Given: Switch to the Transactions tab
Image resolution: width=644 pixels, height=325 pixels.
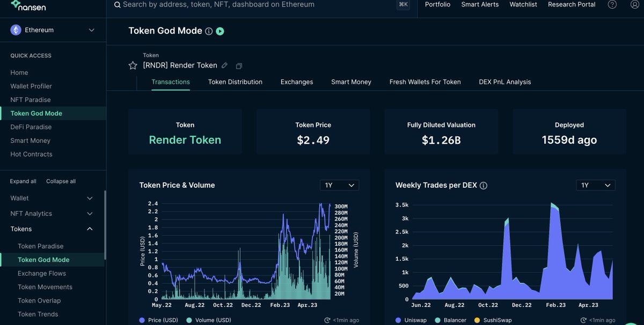Looking at the screenshot, I should click(x=171, y=82).
